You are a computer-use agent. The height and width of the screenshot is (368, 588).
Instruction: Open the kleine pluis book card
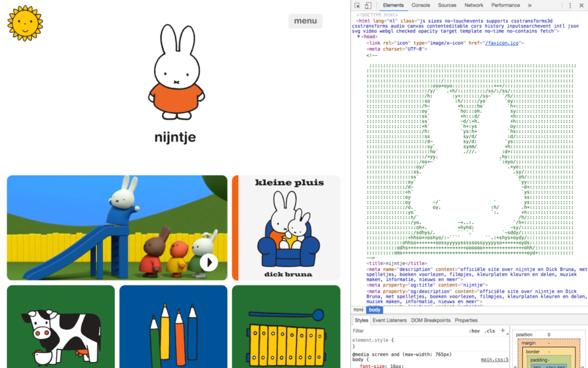(286, 228)
